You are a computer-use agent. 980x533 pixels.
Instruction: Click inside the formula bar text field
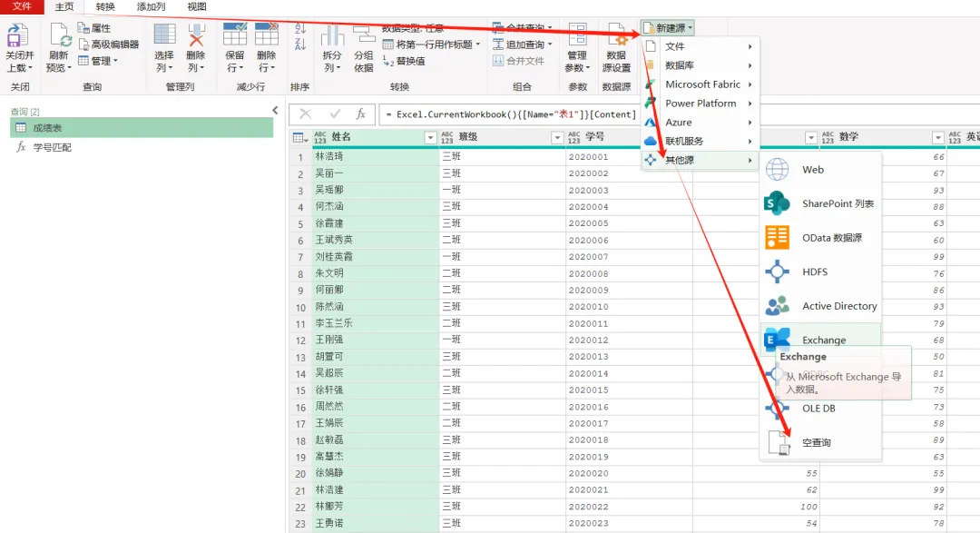click(507, 114)
